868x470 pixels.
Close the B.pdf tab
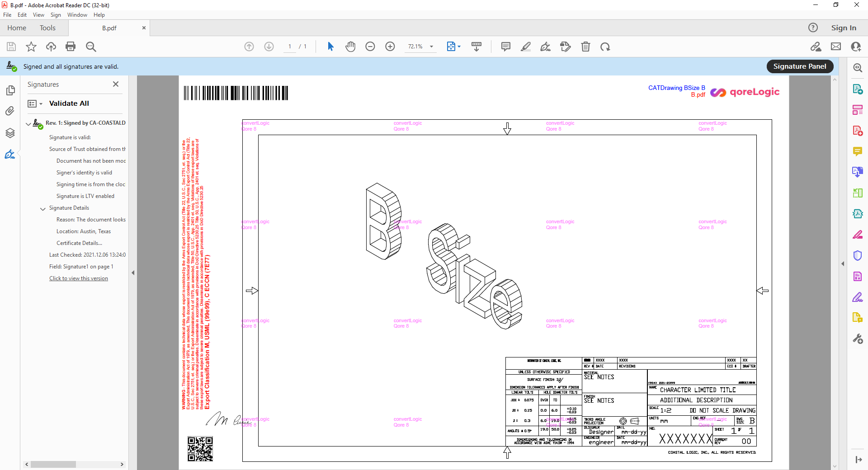[x=144, y=28]
